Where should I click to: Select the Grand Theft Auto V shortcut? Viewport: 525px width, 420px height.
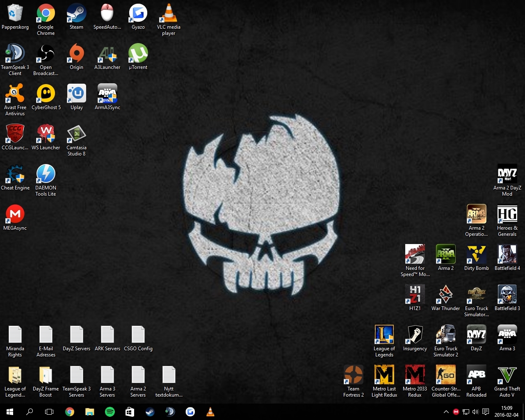507,381
